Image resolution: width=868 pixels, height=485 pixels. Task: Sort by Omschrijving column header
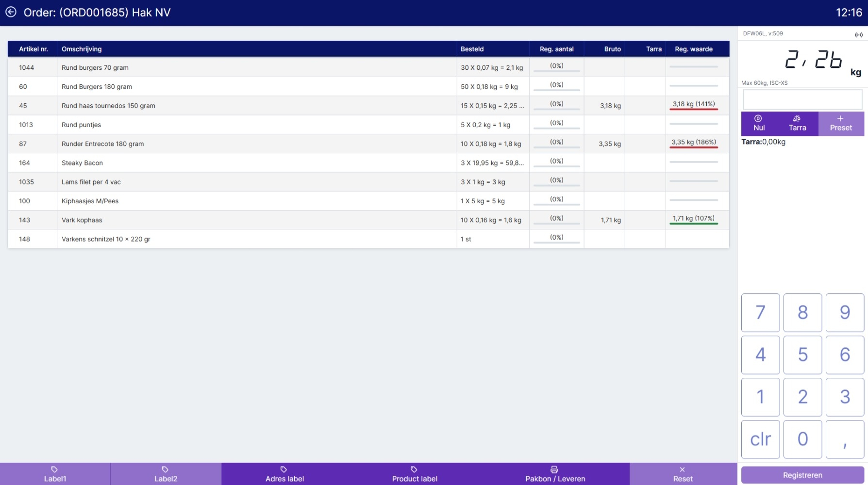(82, 49)
